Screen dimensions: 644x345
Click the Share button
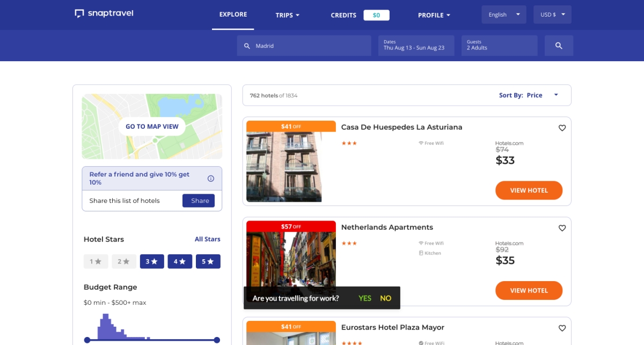199,201
